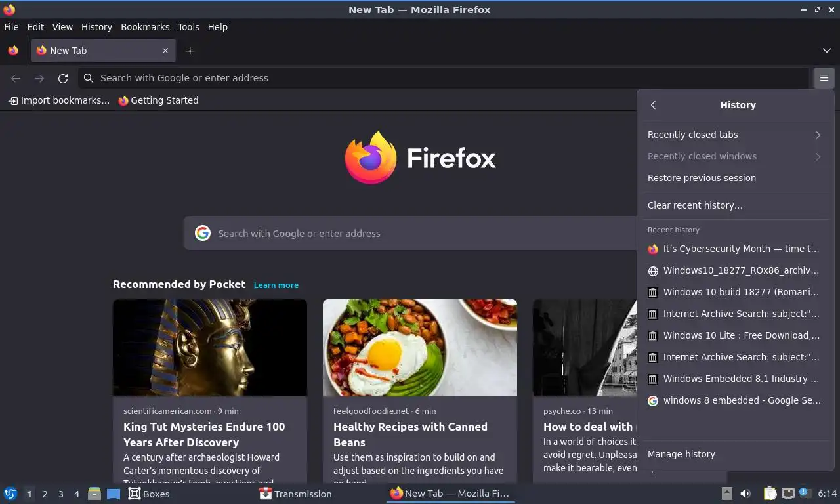Open Getting Started bookmark

coord(158,100)
